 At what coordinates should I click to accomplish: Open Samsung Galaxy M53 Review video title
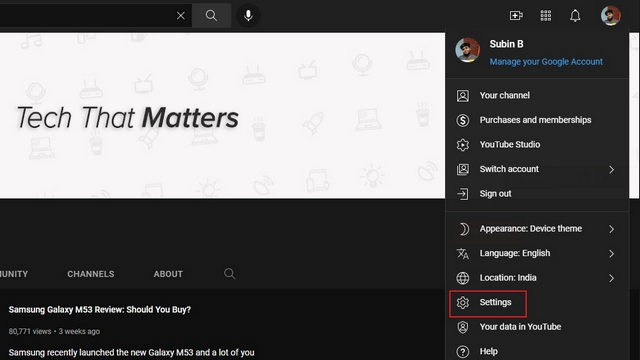pyautogui.click(x=100, y=309)
